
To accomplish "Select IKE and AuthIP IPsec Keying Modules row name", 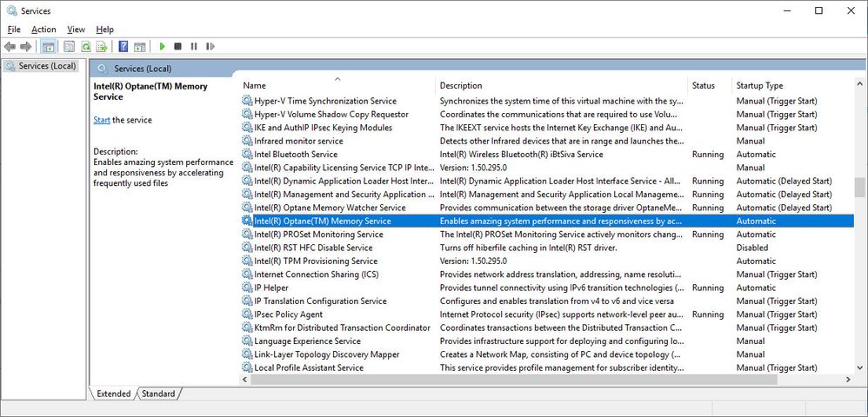I will 324,127.
